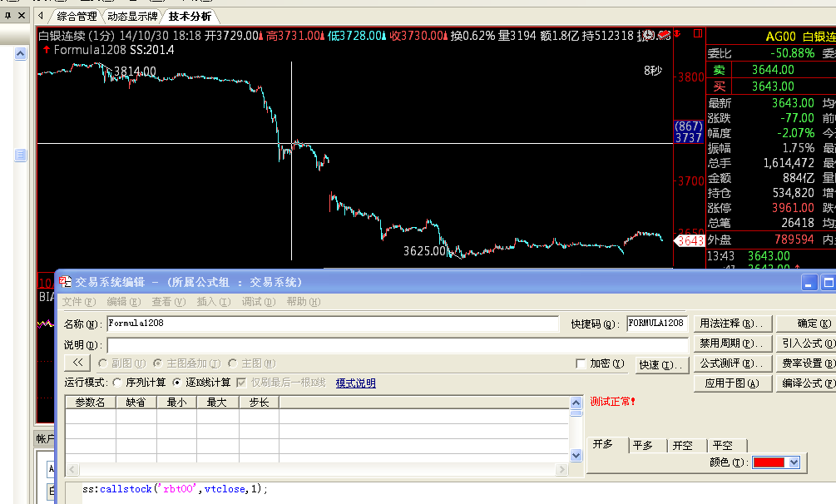
Task: Click 快速(I).. button
Action: [x=661, y=365]
